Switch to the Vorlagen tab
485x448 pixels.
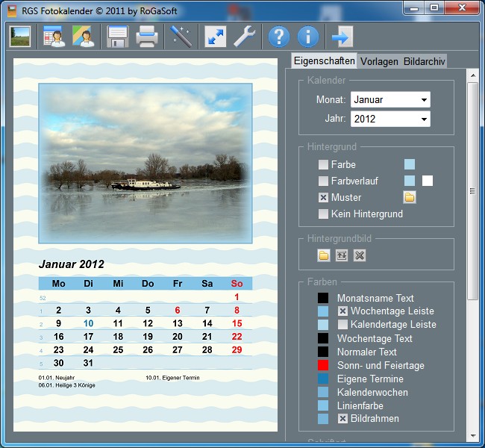(x=379, y=61)
